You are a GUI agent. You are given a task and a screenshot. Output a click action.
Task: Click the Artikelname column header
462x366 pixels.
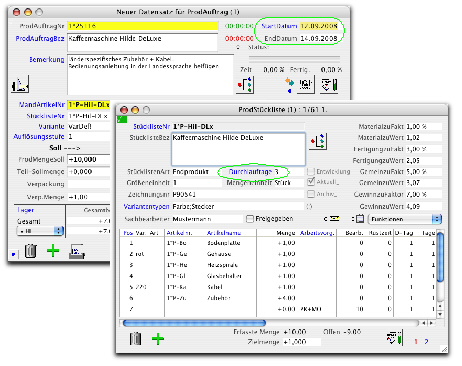[224, 233]
